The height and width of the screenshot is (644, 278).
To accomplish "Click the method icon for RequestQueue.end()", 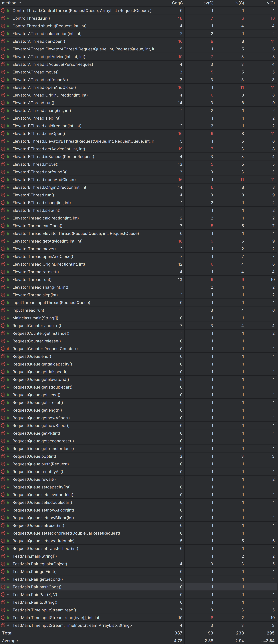I will pyautogui.click(x=3, y=356).
